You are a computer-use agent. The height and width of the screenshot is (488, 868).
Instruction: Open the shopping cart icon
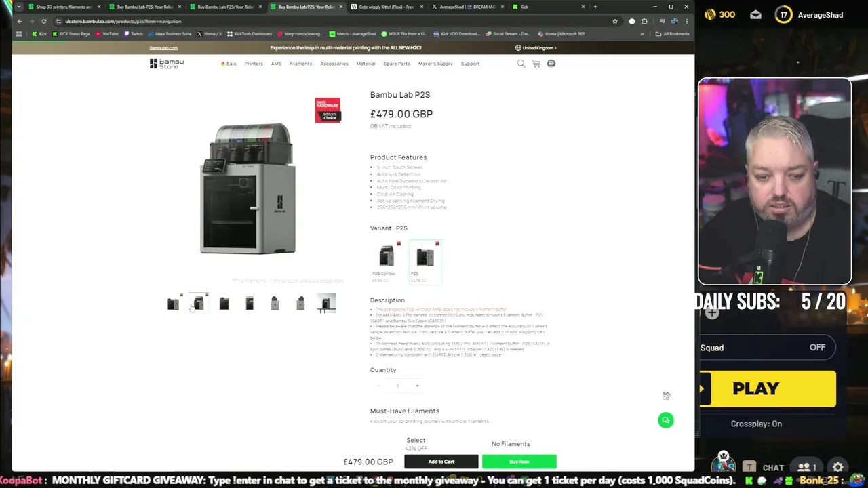536,64
